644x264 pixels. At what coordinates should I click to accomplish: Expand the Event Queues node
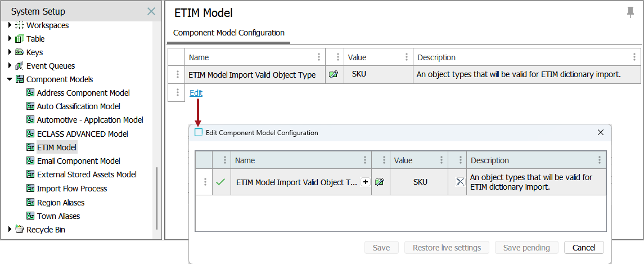click(x=10, y=66)
